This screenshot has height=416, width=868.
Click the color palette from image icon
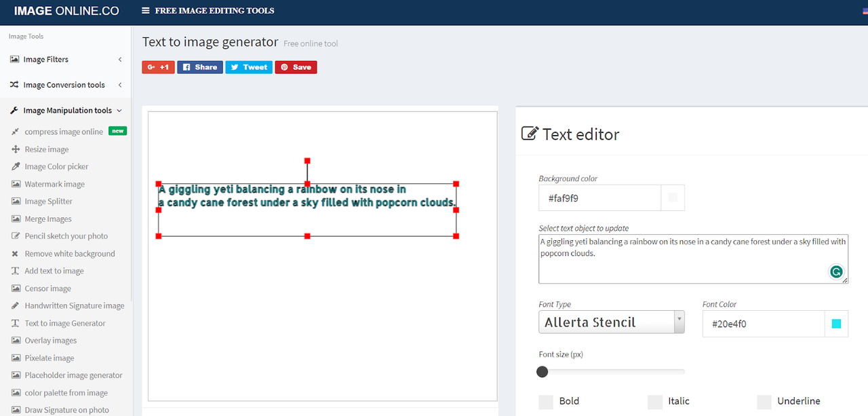click(16, 393)
